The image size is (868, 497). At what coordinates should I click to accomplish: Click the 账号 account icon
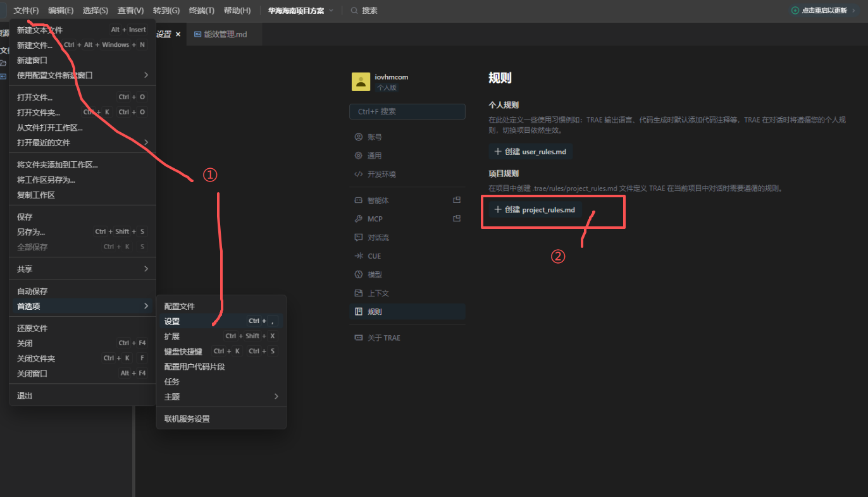[x=359, y=137]
